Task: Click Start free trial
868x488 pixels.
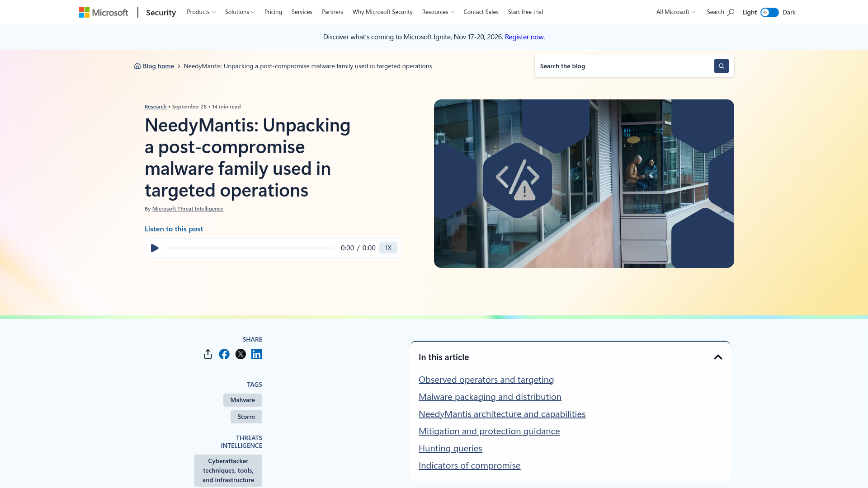Action: [x=525, y=12]
